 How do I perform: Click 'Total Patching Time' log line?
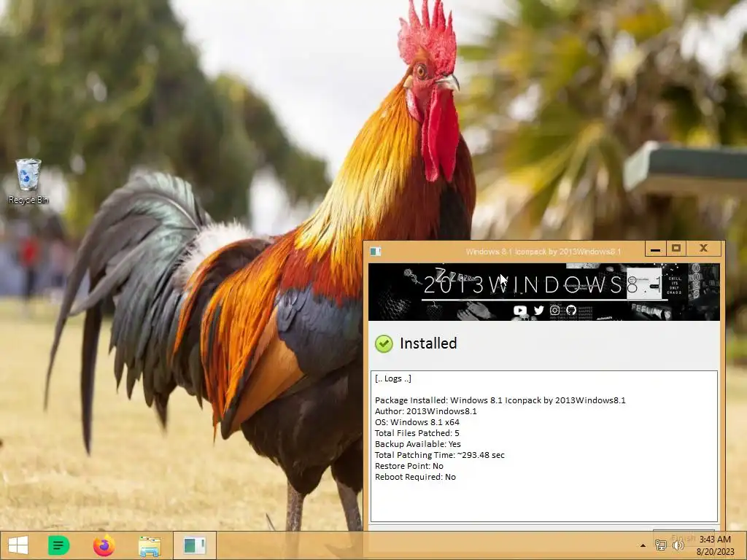(x=440, y=455)
